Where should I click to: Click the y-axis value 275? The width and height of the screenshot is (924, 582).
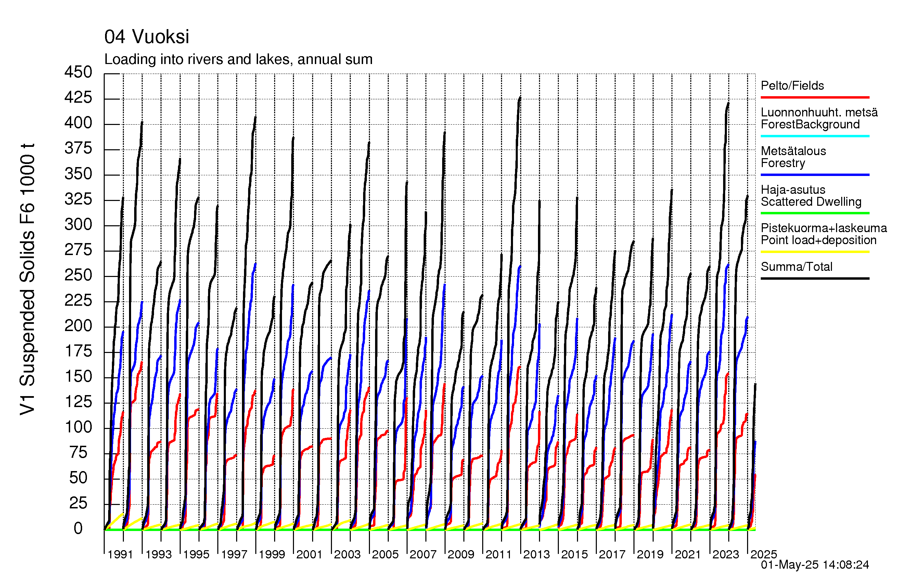pos(78,250)
